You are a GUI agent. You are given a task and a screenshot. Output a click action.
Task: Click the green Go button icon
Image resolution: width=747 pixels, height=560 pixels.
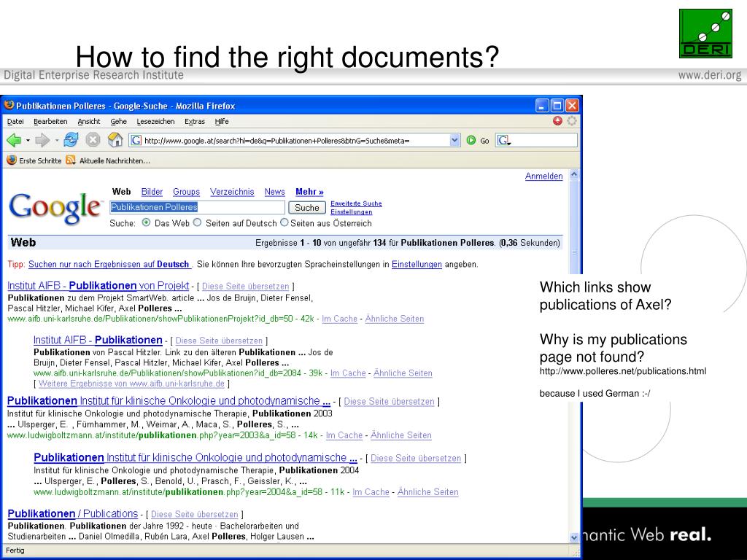coord(471,140)
